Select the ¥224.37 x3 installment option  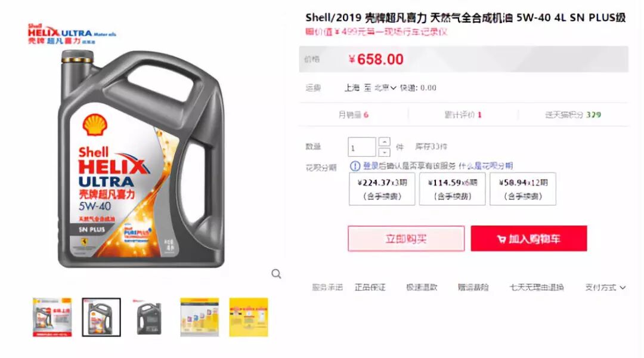tap(382, 189)
